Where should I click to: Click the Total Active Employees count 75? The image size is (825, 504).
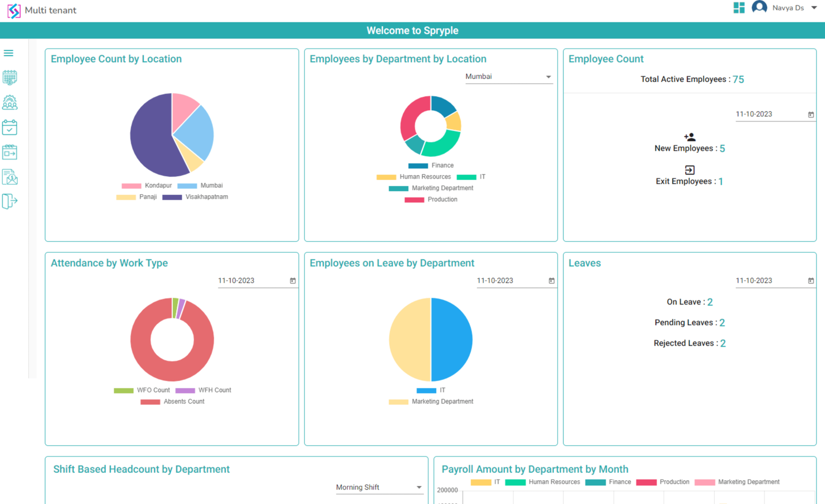pyautogui.click(x=738, y=79)
